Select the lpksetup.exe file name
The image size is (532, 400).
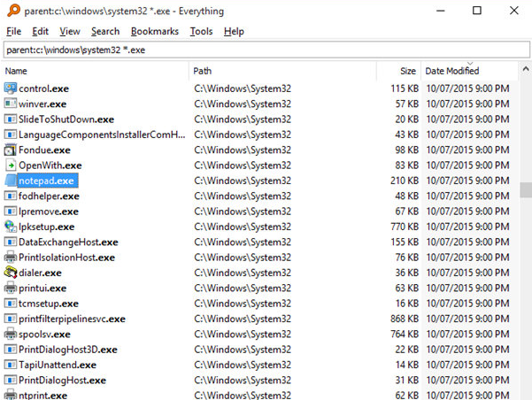point(47,227)
